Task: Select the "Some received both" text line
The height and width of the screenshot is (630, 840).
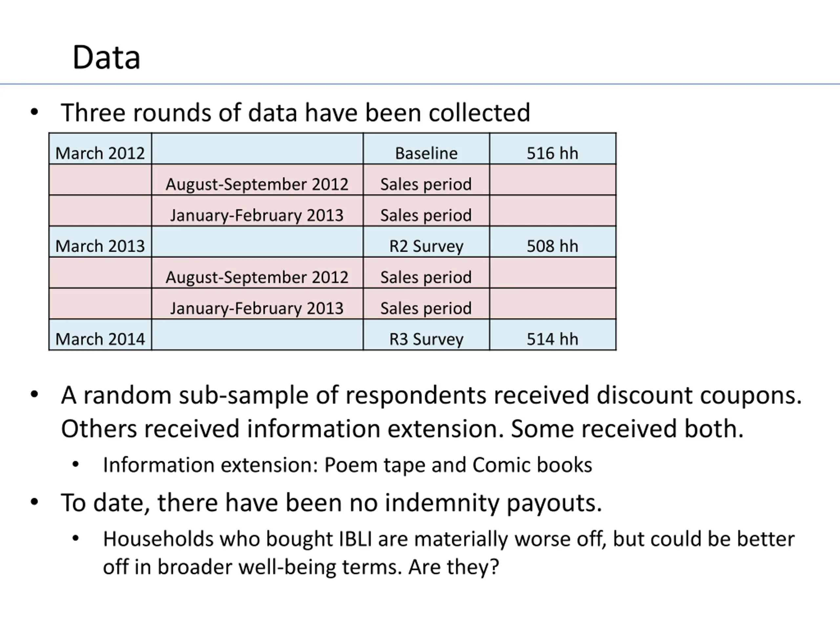Action: 402,429
